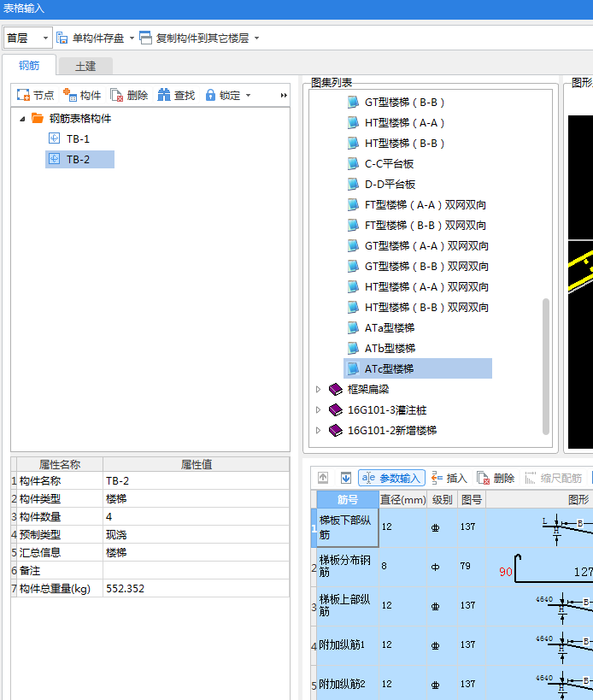Click 单构件存盘 save icon
Image resolution: width=593 pixels, height=700 pixels.
pos(62,38)
